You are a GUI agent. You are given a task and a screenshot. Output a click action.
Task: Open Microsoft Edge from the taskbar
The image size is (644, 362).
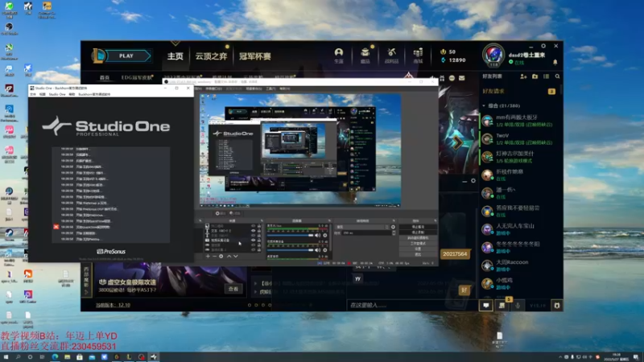click(55, 357)
